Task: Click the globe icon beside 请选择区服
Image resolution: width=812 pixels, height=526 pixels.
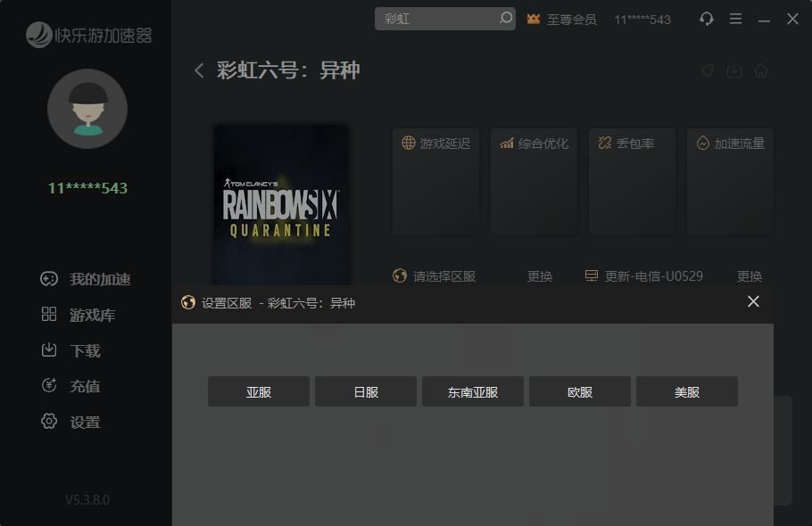Action: (x=400, y=275)
